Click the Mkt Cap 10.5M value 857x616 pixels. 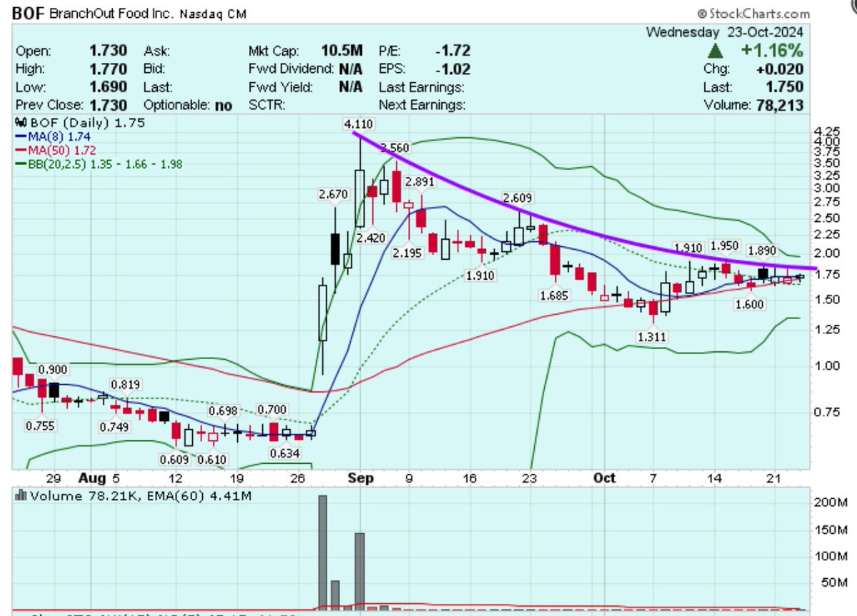tap(341, 51)
